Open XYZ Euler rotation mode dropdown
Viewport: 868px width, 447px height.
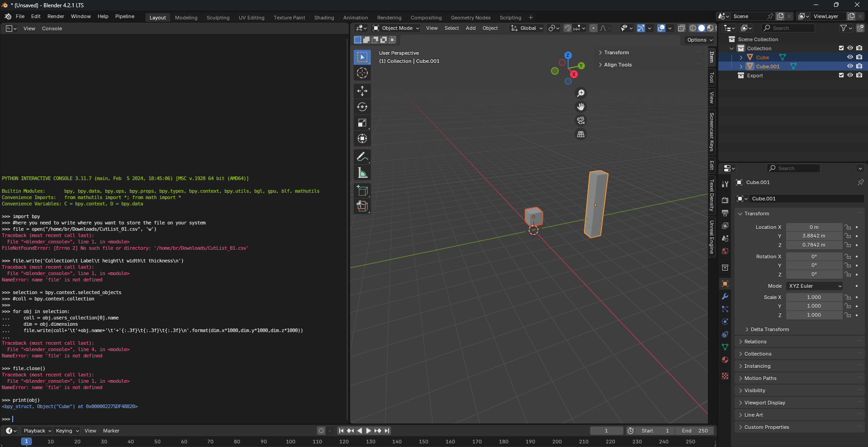point(815,286)
